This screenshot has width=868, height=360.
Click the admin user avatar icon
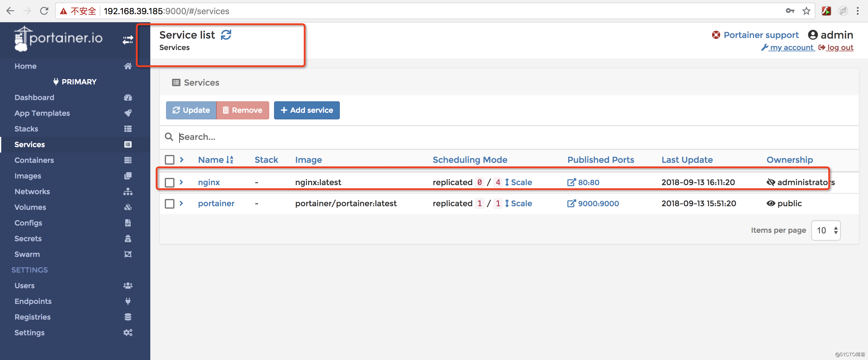pyautogui.click(x=813, y=35)
